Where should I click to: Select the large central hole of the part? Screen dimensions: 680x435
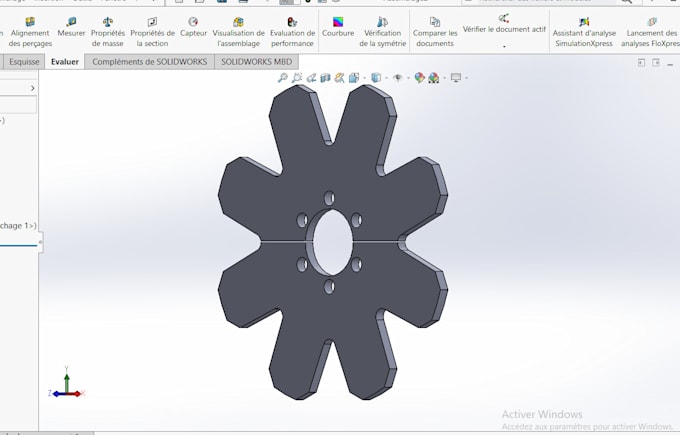click(x=332, y=242)
